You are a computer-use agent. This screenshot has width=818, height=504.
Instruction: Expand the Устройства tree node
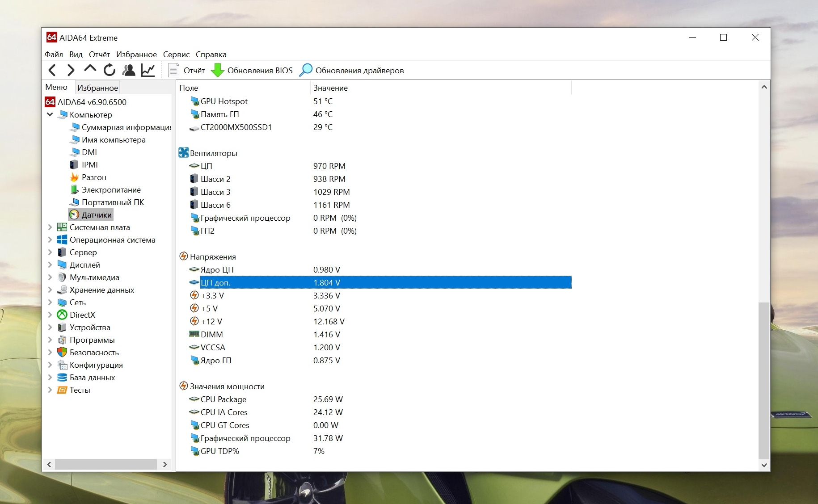(50, 328)
